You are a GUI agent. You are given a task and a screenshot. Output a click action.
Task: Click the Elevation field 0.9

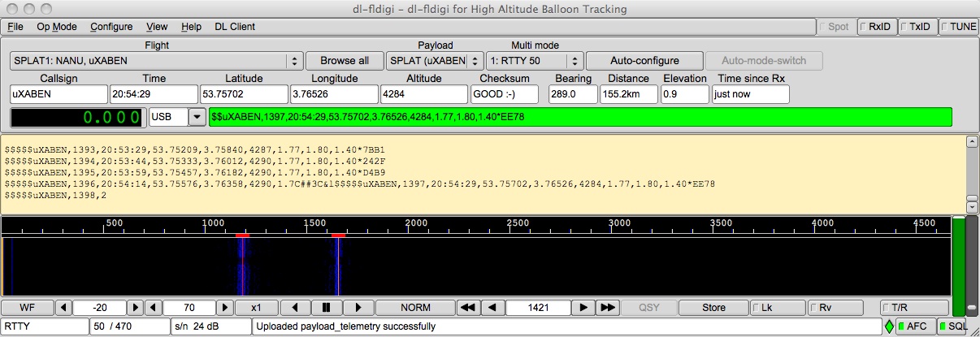[x=685, y=94]
